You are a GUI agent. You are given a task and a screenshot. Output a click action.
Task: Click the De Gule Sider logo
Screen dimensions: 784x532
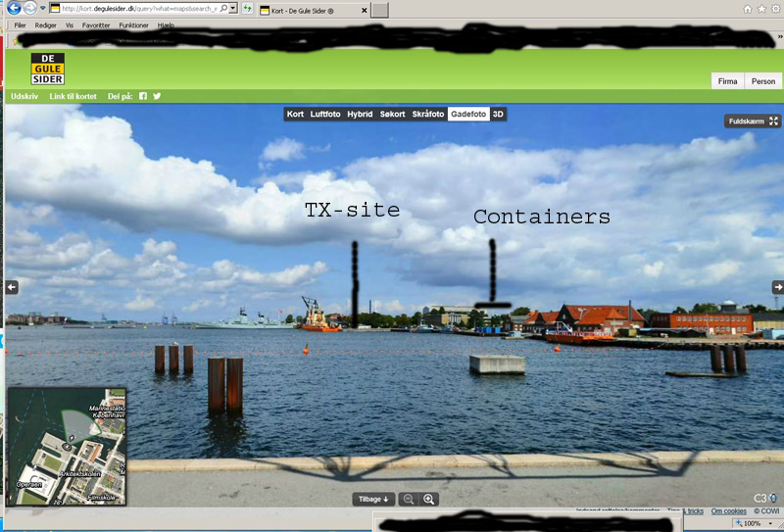click(x=48, y=69)
